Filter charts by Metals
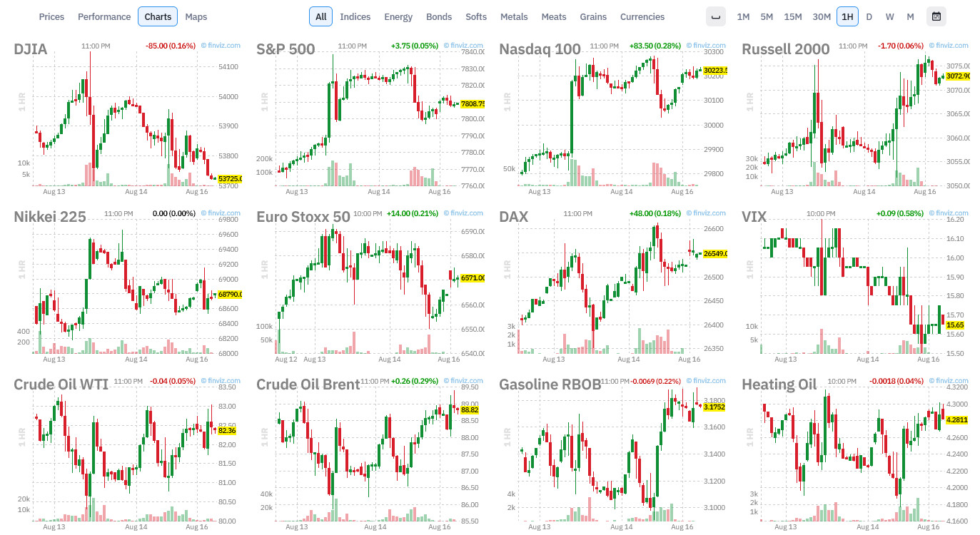Viewport: 980px width, 535px height. (x=514, y=16)
